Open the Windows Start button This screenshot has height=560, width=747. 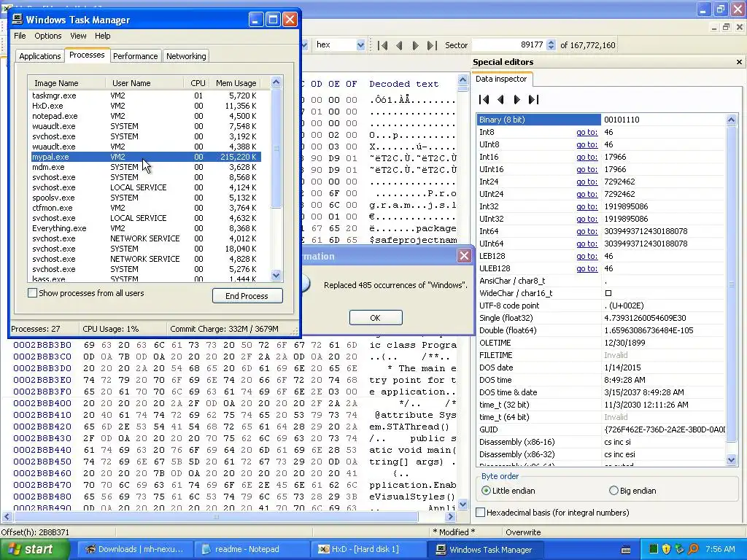[35, 549]
